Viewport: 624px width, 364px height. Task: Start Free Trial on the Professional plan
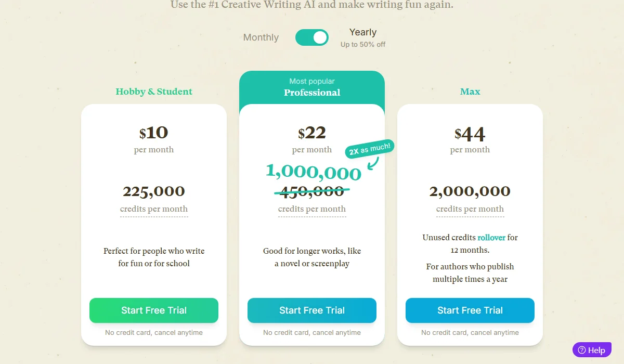point(312,310)
